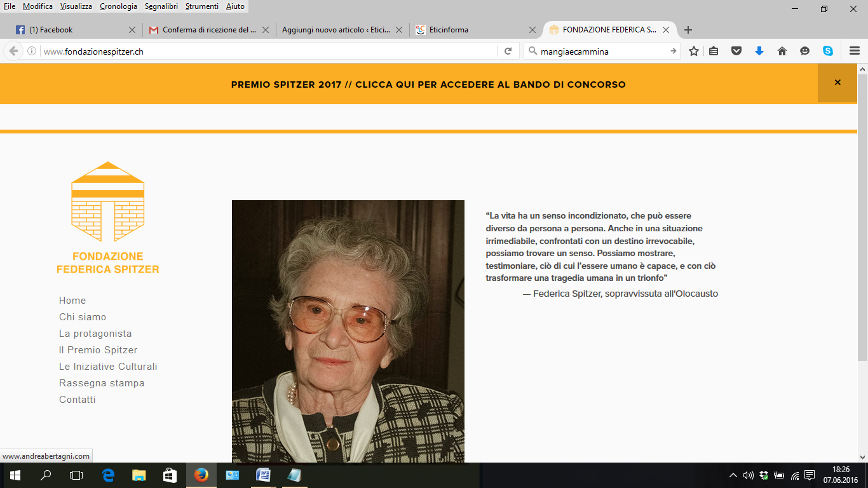Open the Cronologia menu
Screen dimensions: 868x488
(118, 6)
